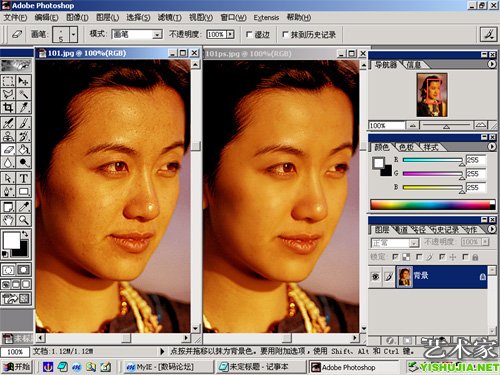Switch to the 色板 swatches tab
500x375 pixels.
coord(406,147)
